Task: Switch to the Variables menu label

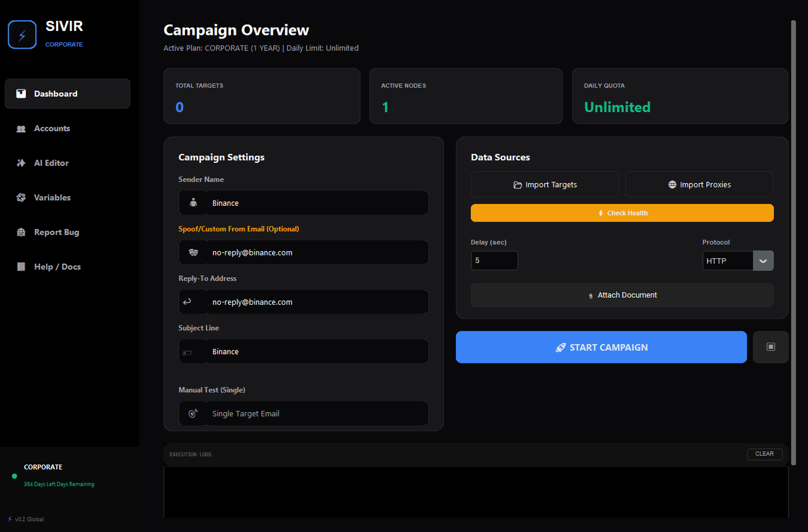Action: tap(52, 198)
